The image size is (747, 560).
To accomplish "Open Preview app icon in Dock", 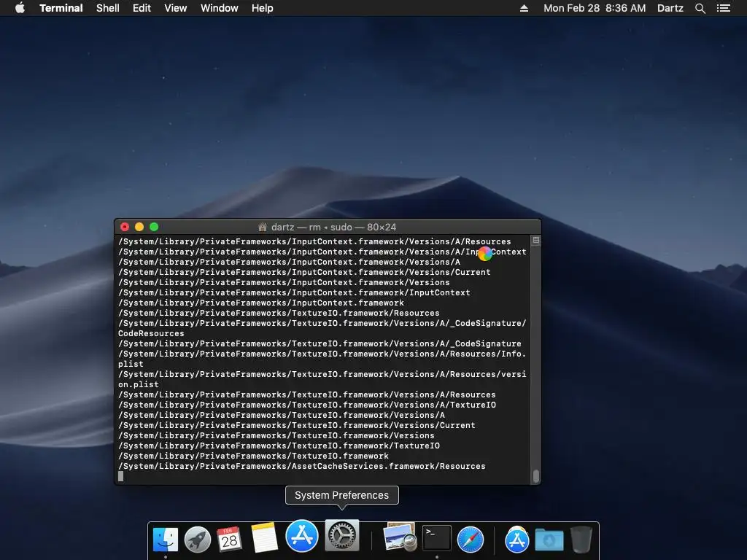I will click(400, 536).
